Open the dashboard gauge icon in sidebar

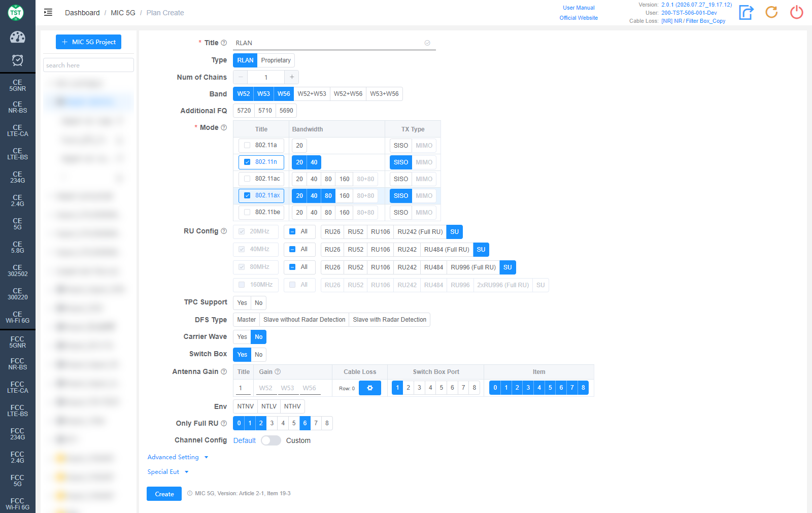tap(18, 37)
